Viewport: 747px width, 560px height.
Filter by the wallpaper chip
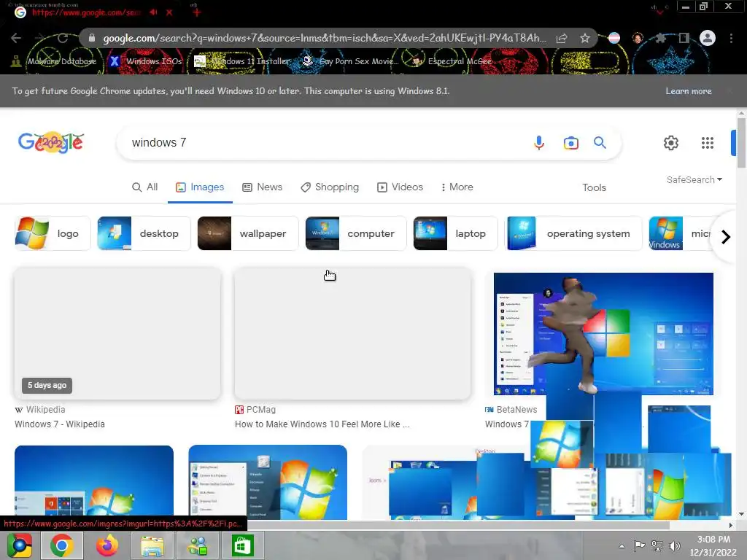(x=248, y=233)
